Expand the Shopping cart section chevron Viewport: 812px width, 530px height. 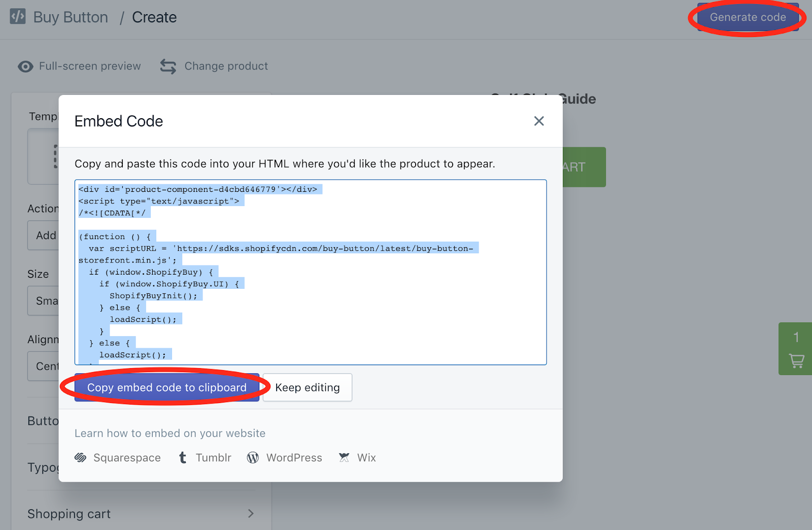coord(251,514)
